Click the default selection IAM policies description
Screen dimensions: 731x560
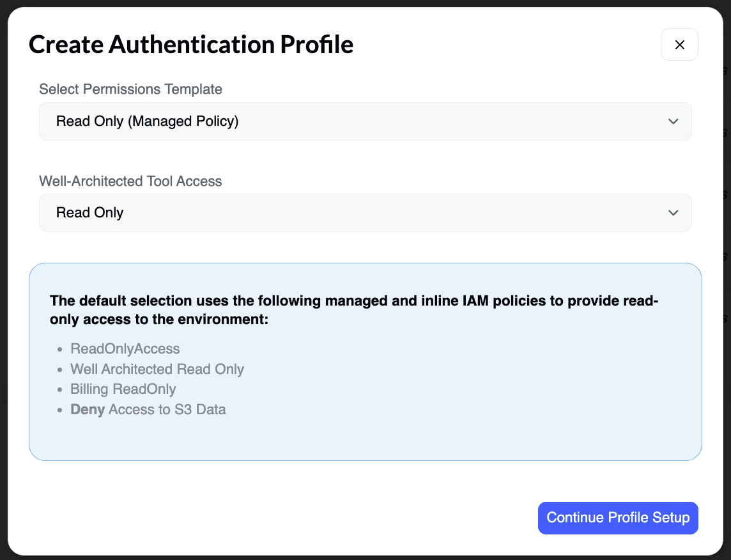(354, 309)
